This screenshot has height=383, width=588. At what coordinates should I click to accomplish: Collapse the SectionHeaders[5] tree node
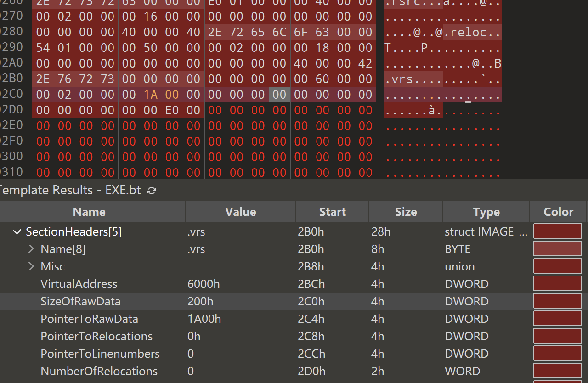click(17, 232)
